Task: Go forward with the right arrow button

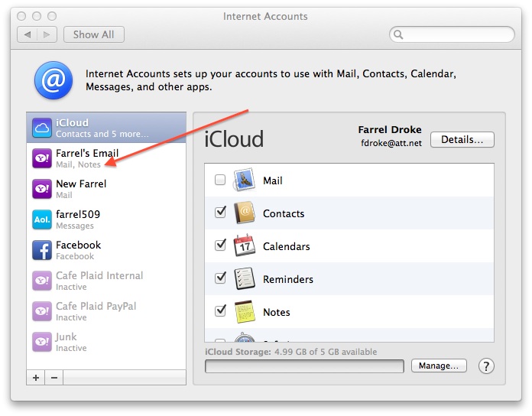Action: [47, 34]
